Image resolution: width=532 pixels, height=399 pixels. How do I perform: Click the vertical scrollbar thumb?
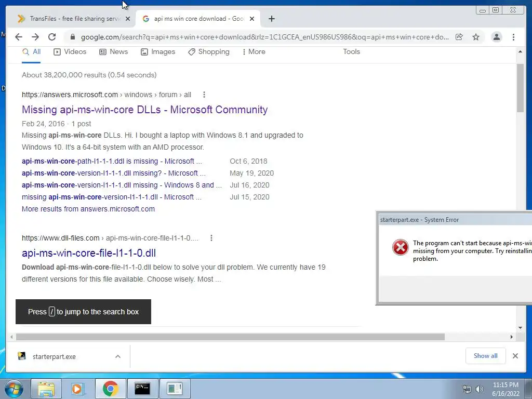point(520,88)
